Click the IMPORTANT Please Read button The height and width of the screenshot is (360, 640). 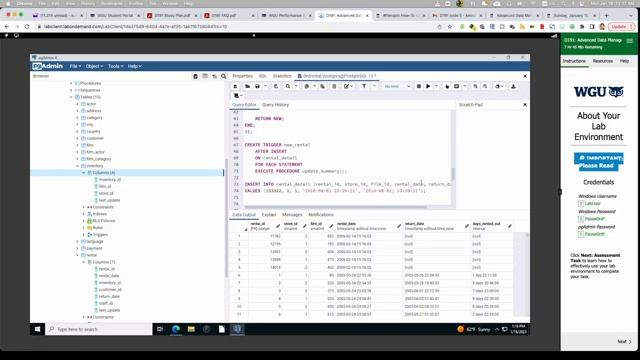pyautogui.click(x=598, y=162)
